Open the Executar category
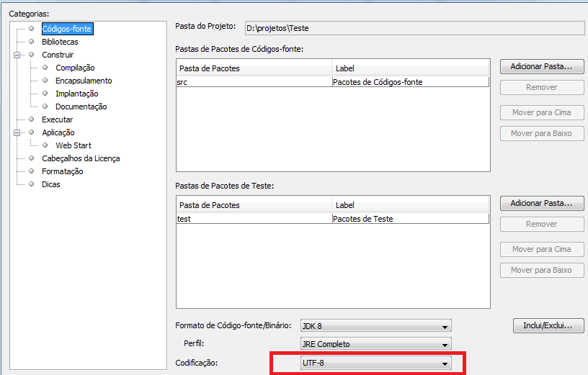 (x=58, y=119)
